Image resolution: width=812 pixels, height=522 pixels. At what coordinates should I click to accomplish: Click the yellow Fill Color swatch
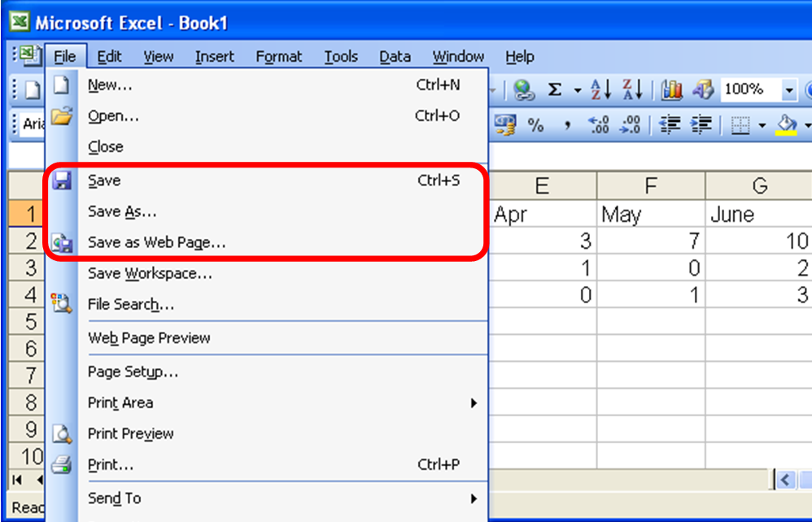pyautogui.click(x=785, y=132)
